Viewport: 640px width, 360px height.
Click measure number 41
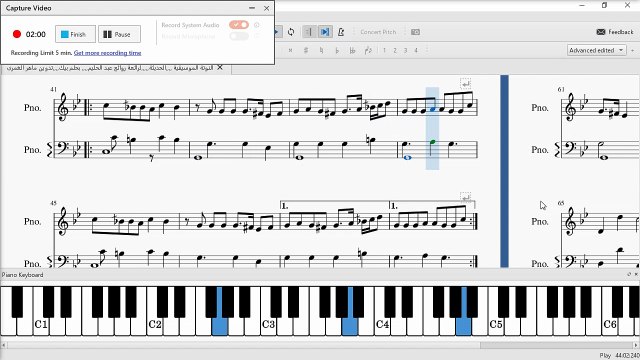pos(53,89)
